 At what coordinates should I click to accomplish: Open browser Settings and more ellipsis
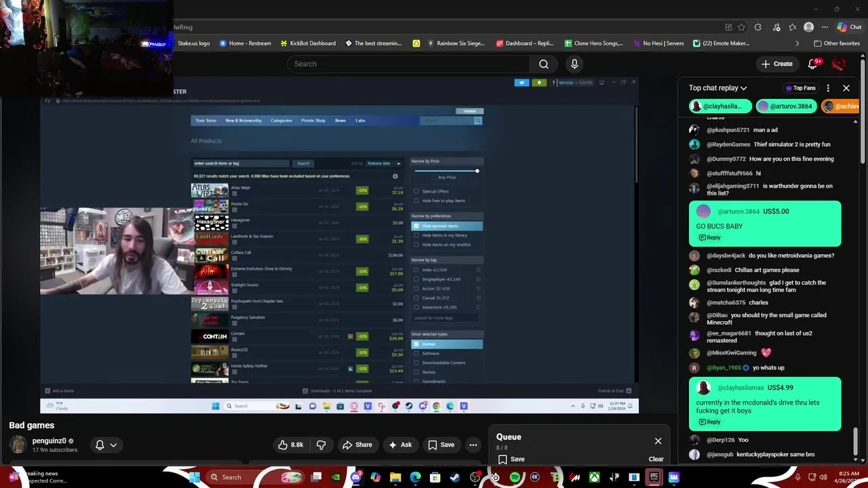coord(825,27)
